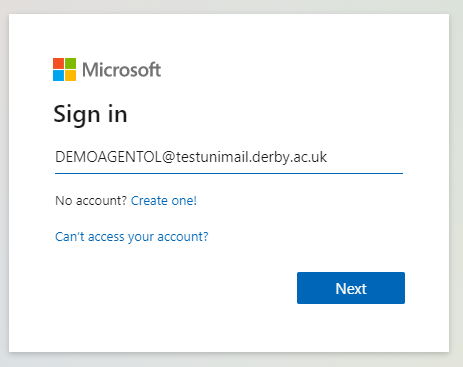Click the blank space left of Next button
This screenshot has height=367, width=463.
click(173, 288)
